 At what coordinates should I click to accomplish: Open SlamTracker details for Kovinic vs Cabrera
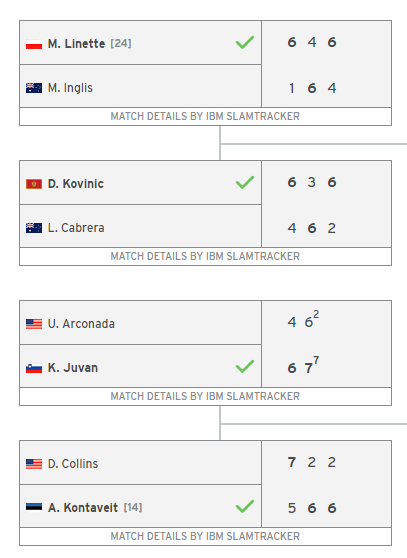[205, 256]
